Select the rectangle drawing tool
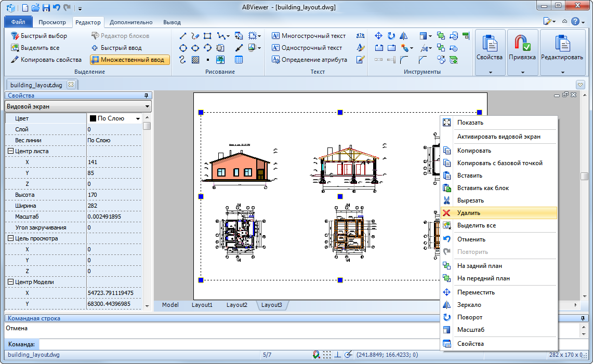The image size is (593, 364). (207, 36)
